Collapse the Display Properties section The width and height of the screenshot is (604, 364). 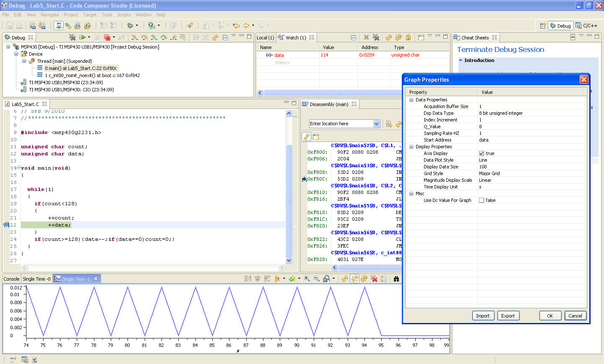click(411, 147)
